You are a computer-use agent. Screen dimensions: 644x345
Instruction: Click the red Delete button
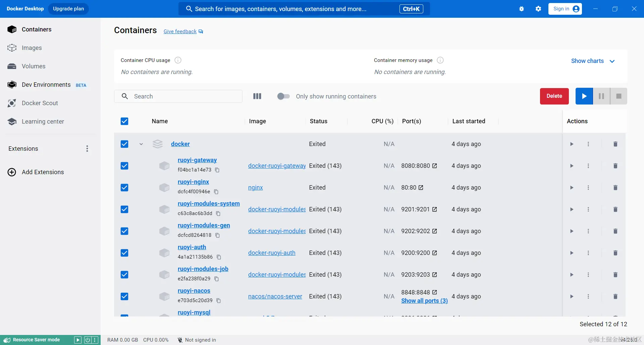pyautogui.click(x=554, y=96)
